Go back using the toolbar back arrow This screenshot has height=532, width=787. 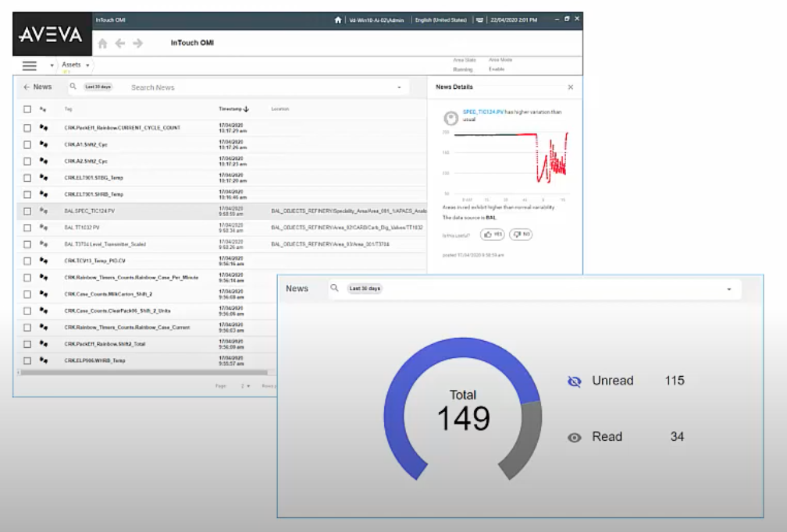click(x=119, y=44)
